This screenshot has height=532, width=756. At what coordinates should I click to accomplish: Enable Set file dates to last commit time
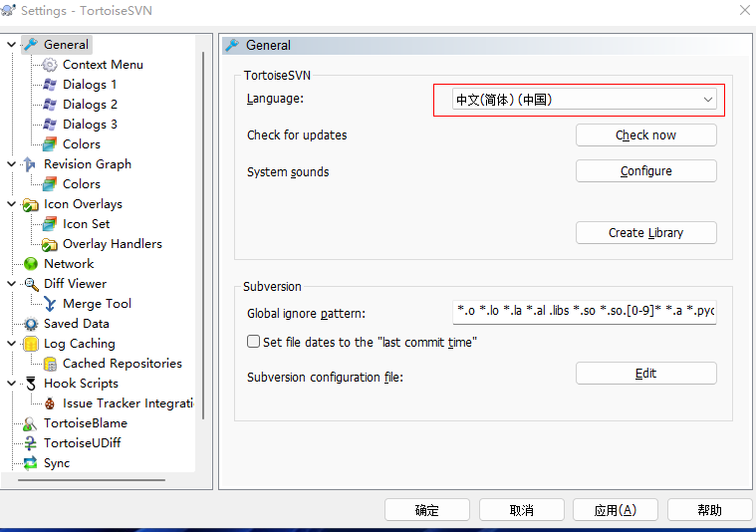(254, 342)
